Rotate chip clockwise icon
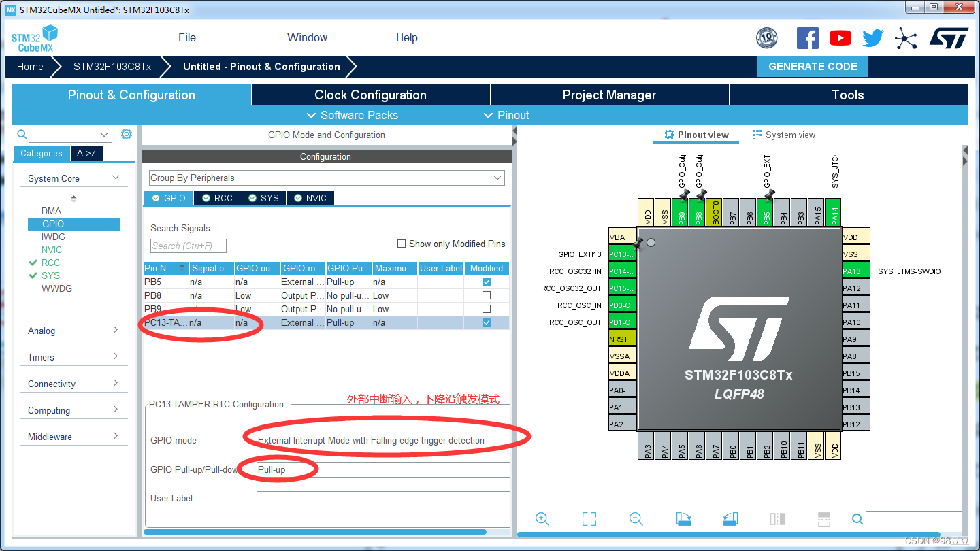This screenshot has height=551, width=980. point(683,519)
